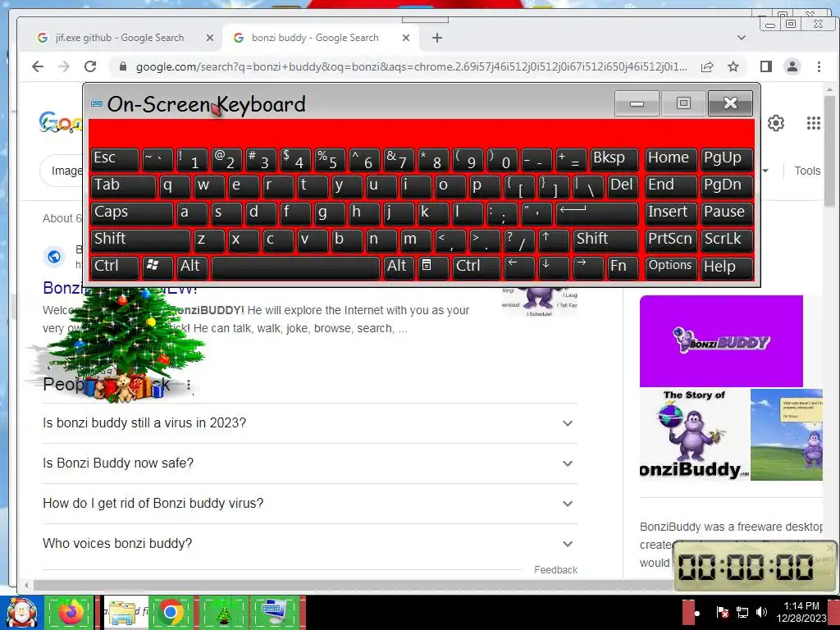This screenshot has width=840, height=630.
Task: Toggle Caps key on On-Screen Keyboard
Action: pyautogui.click(x=131, y=212)
